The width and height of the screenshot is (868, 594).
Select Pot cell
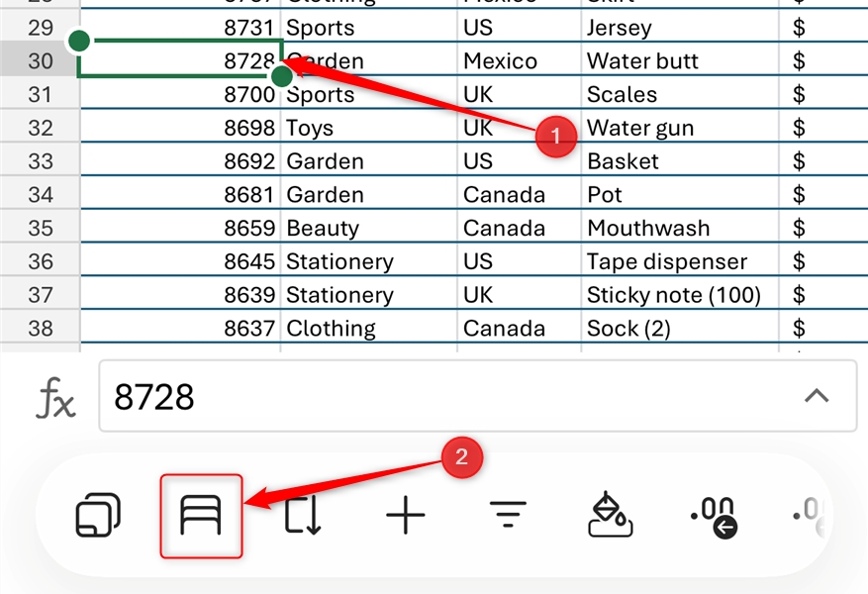tap(680, 194)
